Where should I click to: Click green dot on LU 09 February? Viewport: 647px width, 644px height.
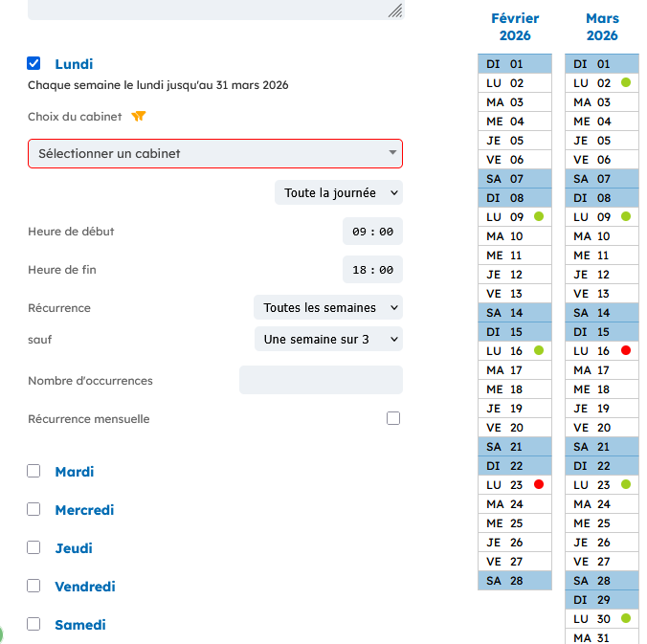(539, 217)
